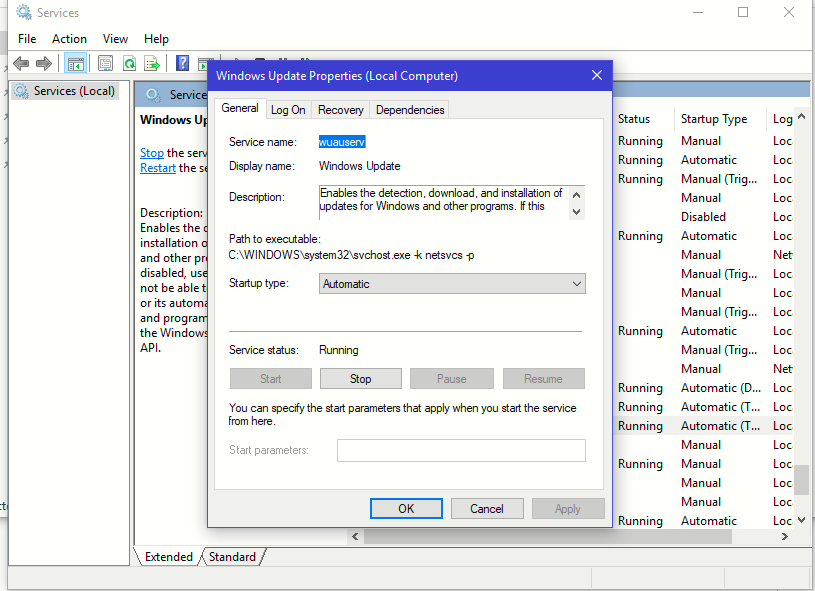Open the Startup type dropdown
Image resolution: width=815 pixels, height=591 pixels.
[x=452, y=284]
